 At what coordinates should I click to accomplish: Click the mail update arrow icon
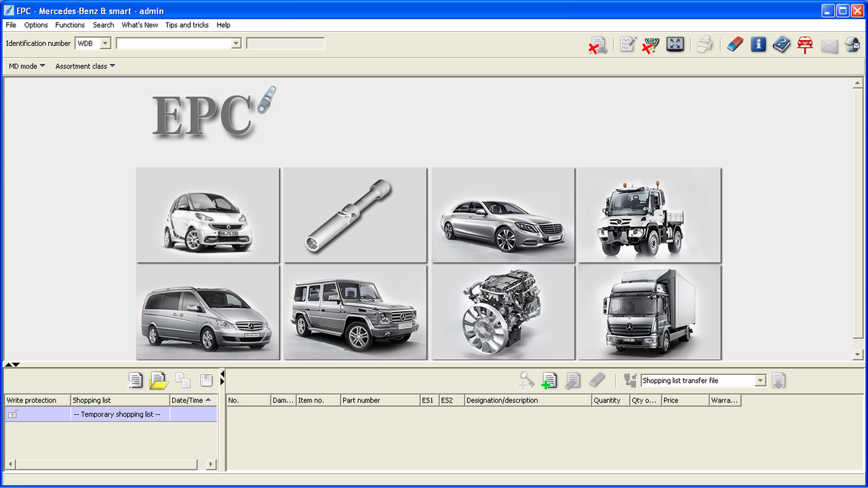tap(852, 45)
